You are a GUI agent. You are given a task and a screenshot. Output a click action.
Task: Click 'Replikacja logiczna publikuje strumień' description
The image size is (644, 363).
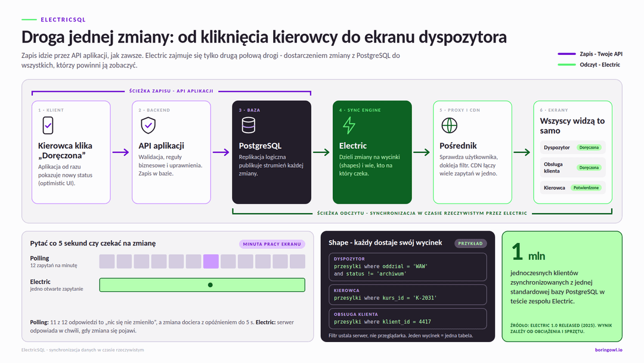pyautogui.click(x=271, y=165)
